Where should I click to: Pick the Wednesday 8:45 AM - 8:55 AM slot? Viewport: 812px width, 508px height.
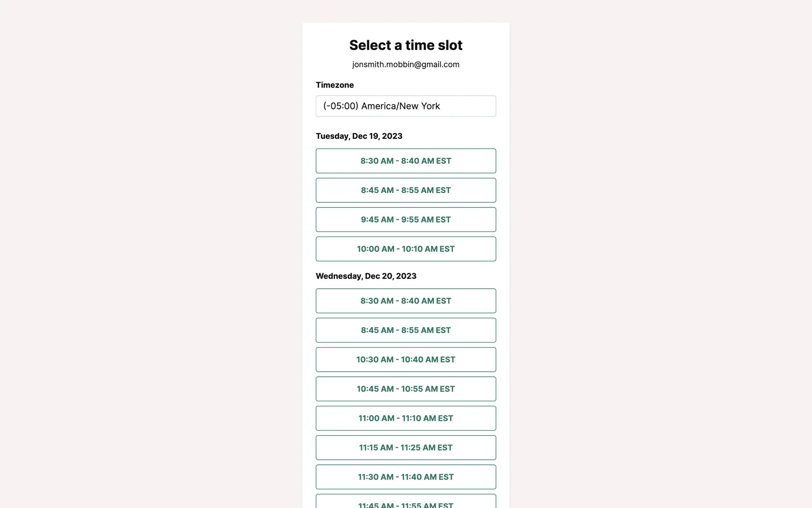point(406,330)
